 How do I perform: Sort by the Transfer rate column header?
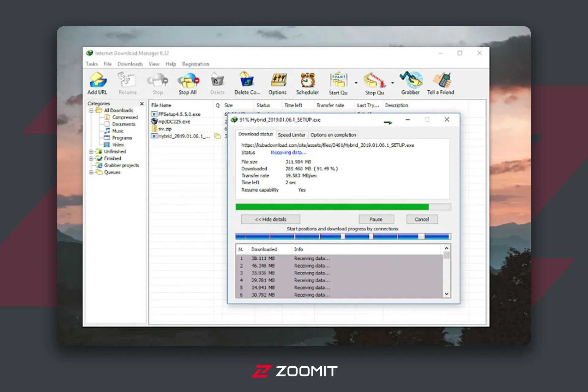point(334,105)
